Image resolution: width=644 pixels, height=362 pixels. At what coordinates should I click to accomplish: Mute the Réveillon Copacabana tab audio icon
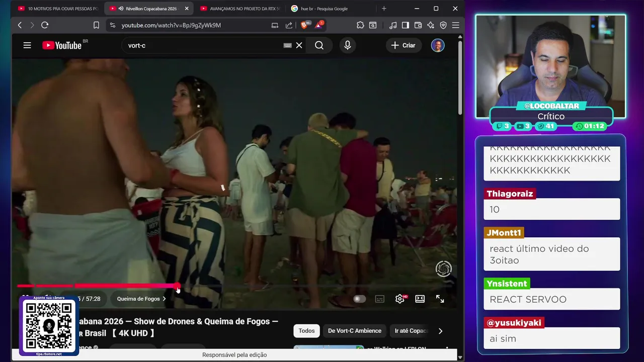point(121,9)
